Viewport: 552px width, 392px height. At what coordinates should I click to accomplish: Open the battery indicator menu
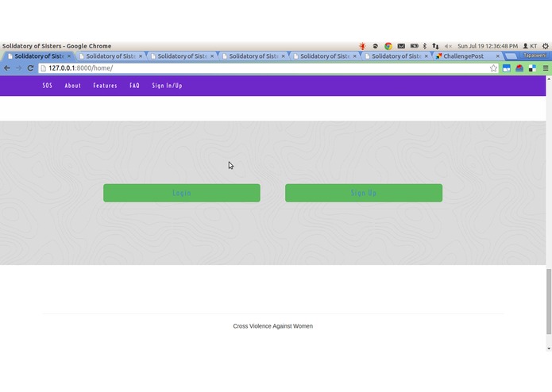click(x=414, y=46)
